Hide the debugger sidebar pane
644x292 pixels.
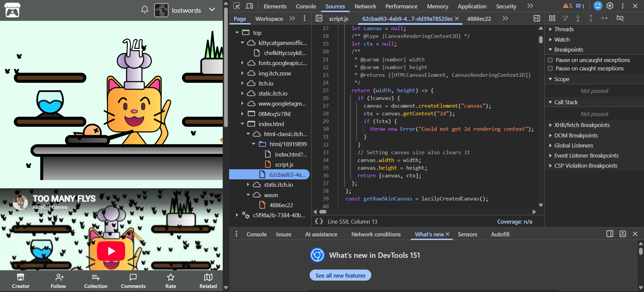(x=537, y=18)
